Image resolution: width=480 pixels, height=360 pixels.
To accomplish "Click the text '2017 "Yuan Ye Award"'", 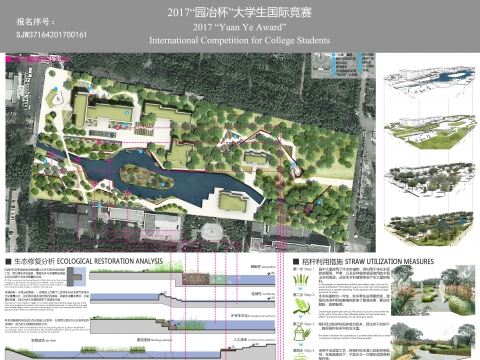I will [239, 27].
